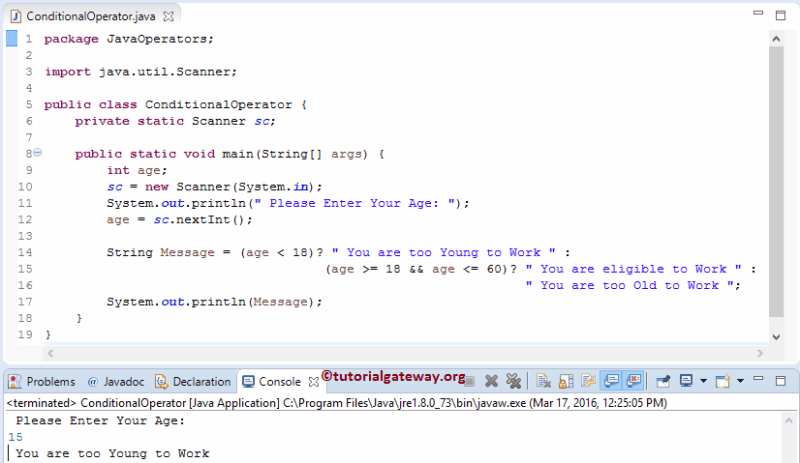Click 'main' method name on line 8
Screen dimensions: 800x463
pyautogui.click(x=238, y=154)
